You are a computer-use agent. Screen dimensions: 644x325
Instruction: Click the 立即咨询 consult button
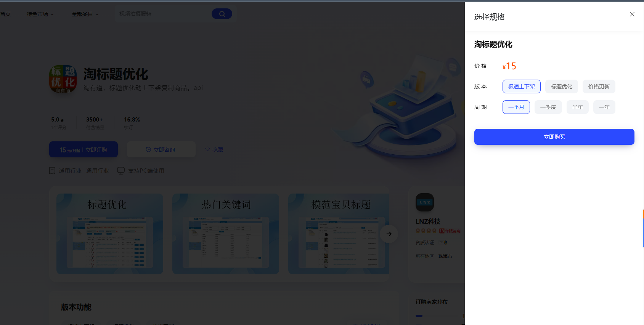click(x=161, y=150)
